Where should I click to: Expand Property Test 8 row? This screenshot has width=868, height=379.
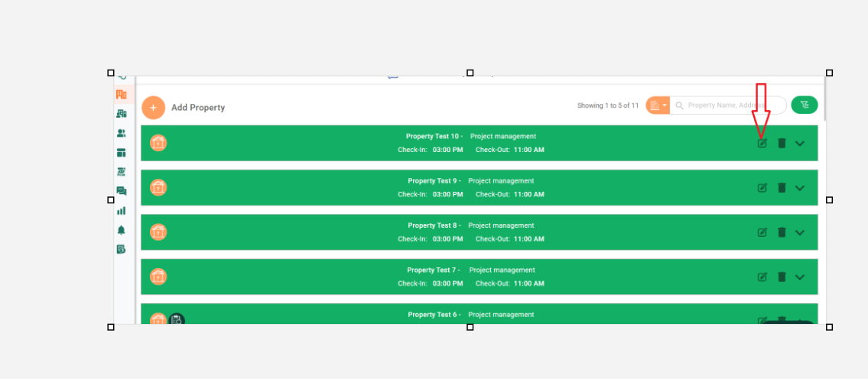pos(800,232)
